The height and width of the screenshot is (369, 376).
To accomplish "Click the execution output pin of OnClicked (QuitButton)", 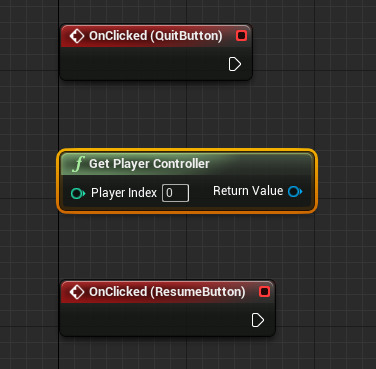I will pyautogui.click(x=235, y=64).
